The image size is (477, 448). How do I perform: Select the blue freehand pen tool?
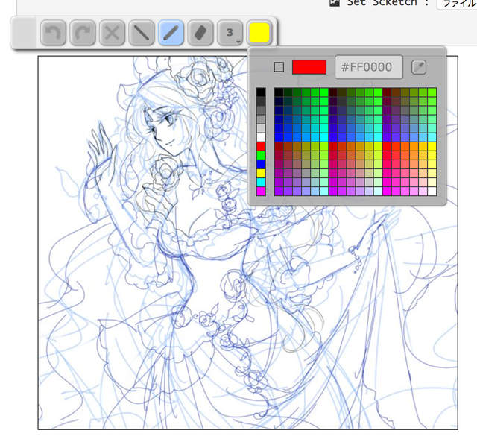tap(171, 33)
